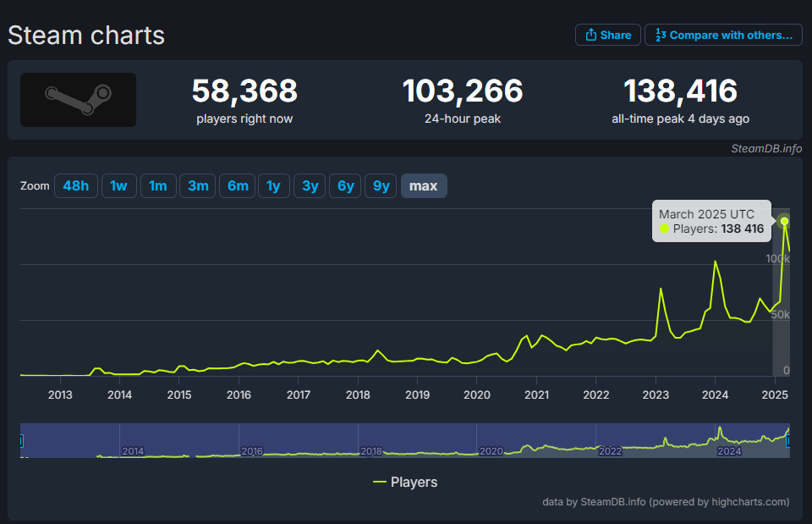
Task: Choose the 6m zoom option
Action: point(238,185)
